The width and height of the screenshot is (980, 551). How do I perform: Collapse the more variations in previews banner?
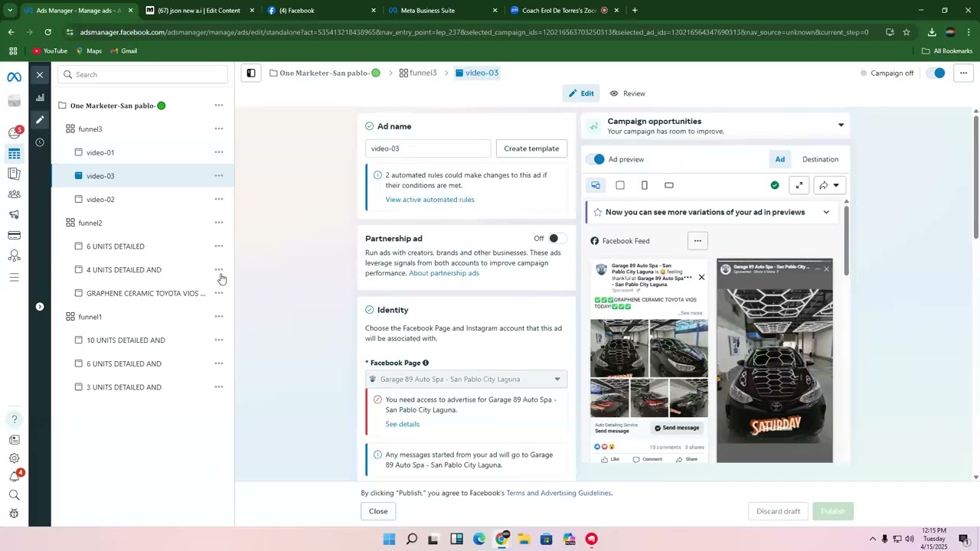(826, 212)
